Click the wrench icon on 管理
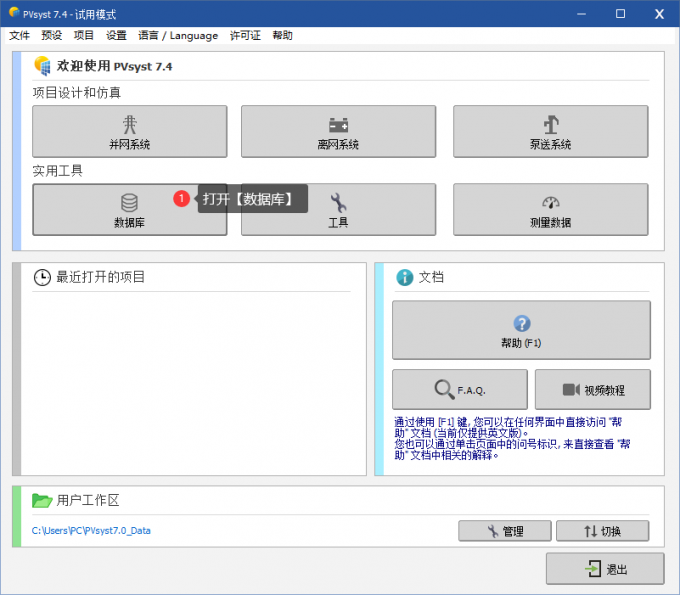 pos(493,531)
